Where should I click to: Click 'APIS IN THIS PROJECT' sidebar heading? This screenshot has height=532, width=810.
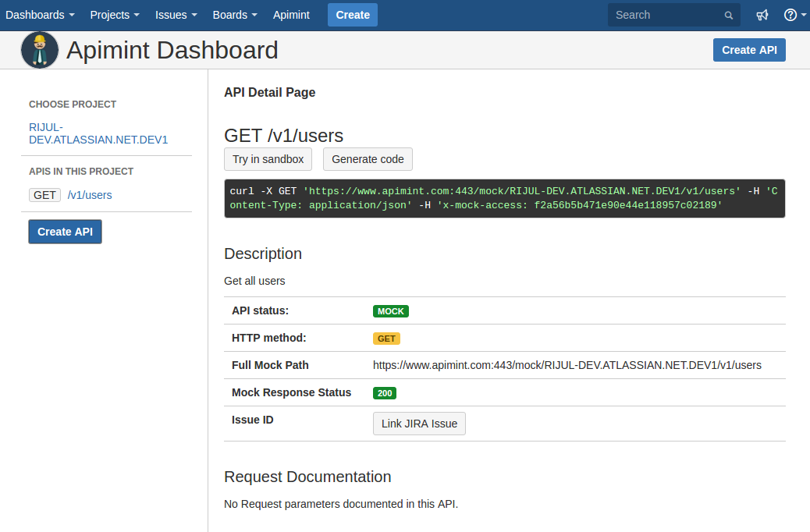tap(81, 172)
